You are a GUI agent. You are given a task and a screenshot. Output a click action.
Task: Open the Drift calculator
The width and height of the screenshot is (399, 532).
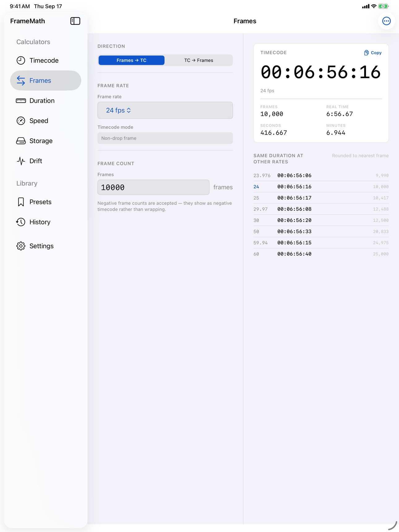(46, 161)
